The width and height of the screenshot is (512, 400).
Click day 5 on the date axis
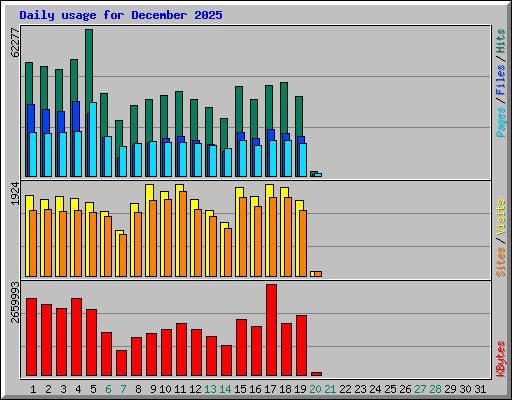(93, 389)
